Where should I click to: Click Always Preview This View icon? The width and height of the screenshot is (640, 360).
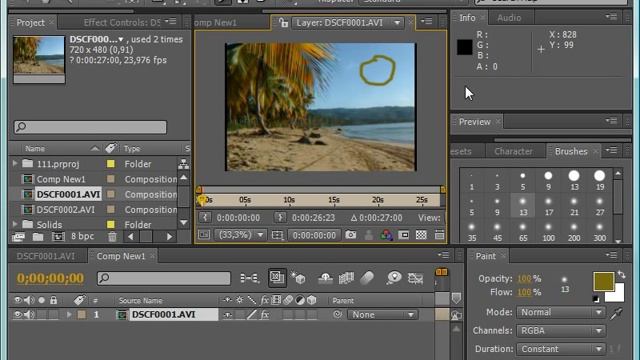tap(204, 235)
